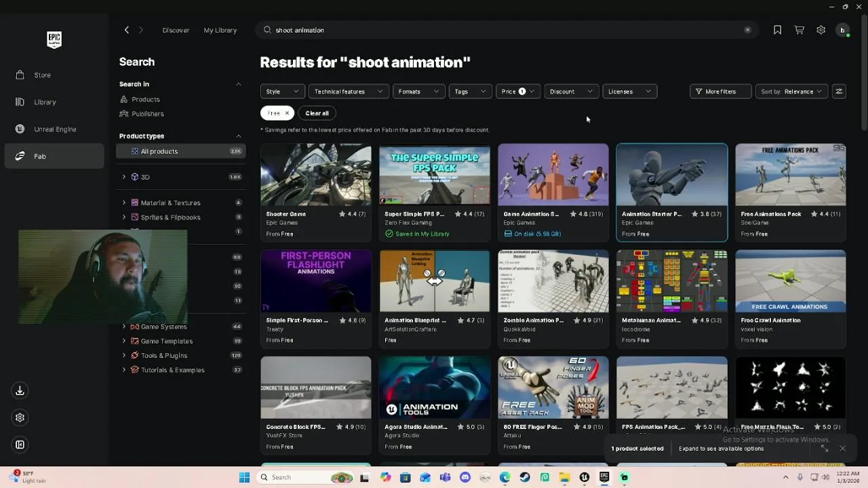Open the shopping cart
The image size is (868, 488).
coord(800,30)
